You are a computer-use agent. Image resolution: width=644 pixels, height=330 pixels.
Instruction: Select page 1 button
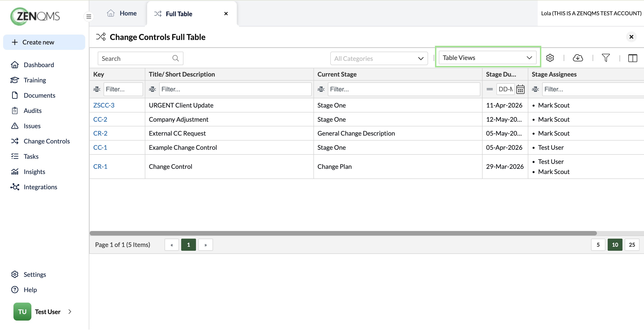(x=188, y=245)
